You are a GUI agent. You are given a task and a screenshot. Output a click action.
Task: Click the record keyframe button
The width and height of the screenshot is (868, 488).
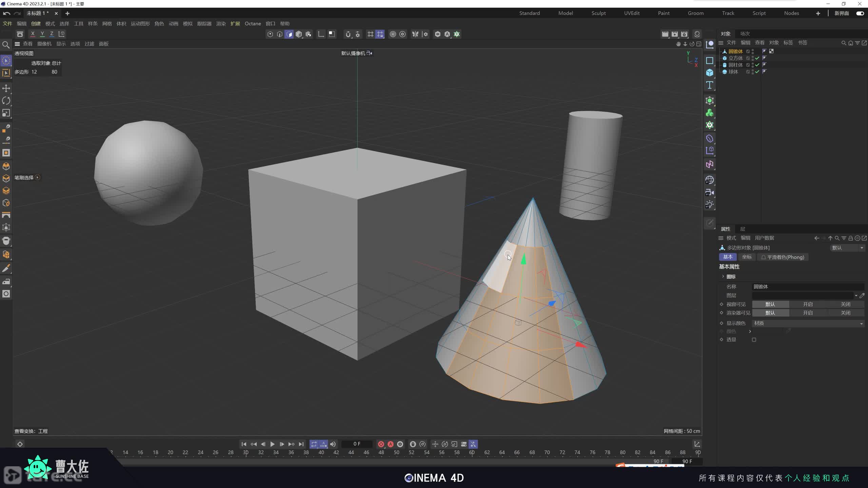(381, 444)
